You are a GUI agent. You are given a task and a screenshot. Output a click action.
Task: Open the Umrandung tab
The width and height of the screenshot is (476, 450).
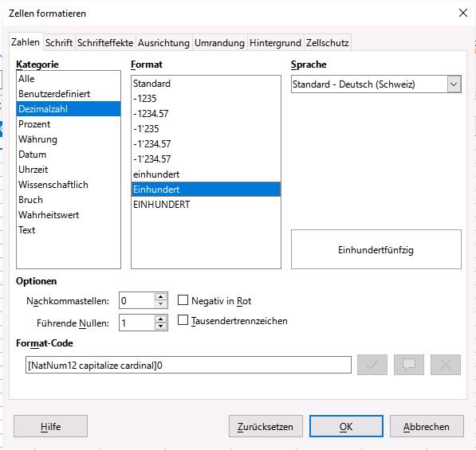pos(219,43)
